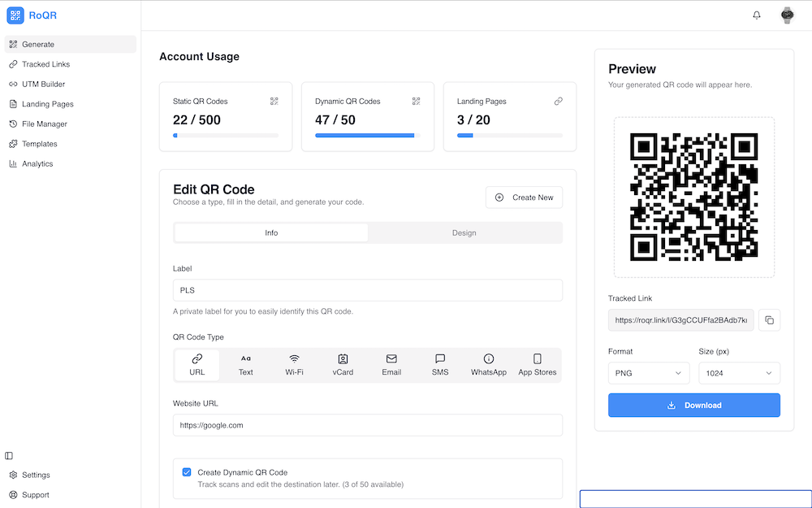Select the Email QR code type

click(x=391, y=365)
